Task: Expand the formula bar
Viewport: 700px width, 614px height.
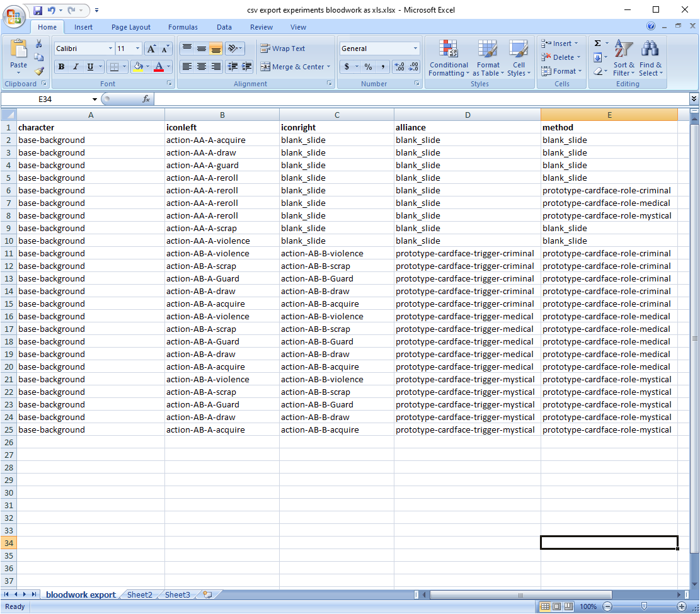Action: coord(694,99)
